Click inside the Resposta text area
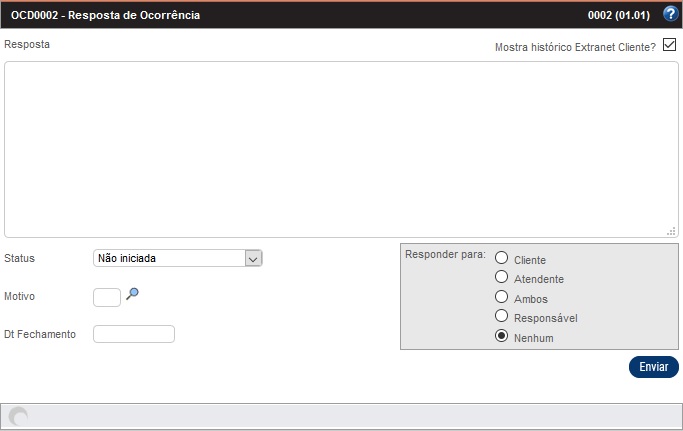The image size is (683, 431). click(x=340, y=149)
